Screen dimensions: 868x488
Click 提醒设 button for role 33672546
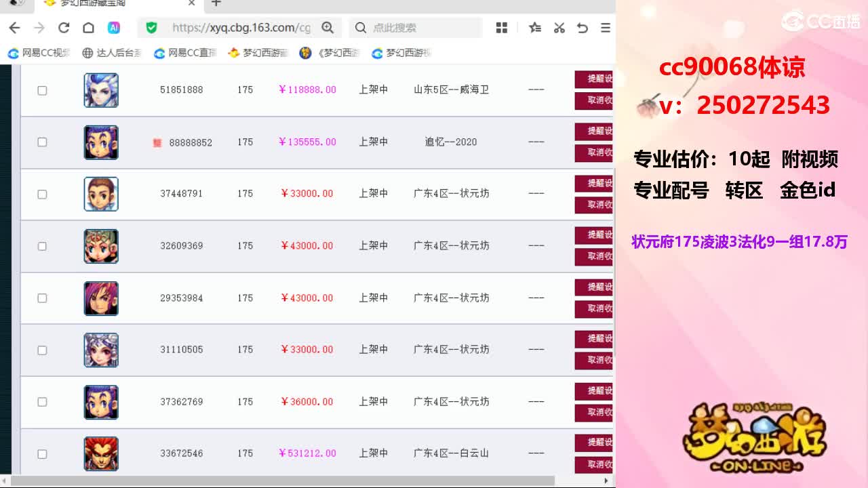[x=594, y=443]
